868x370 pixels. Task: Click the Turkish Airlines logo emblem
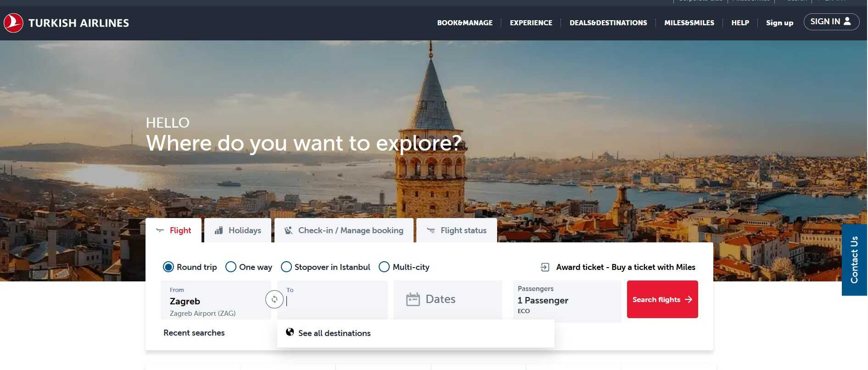click(13, 23)
